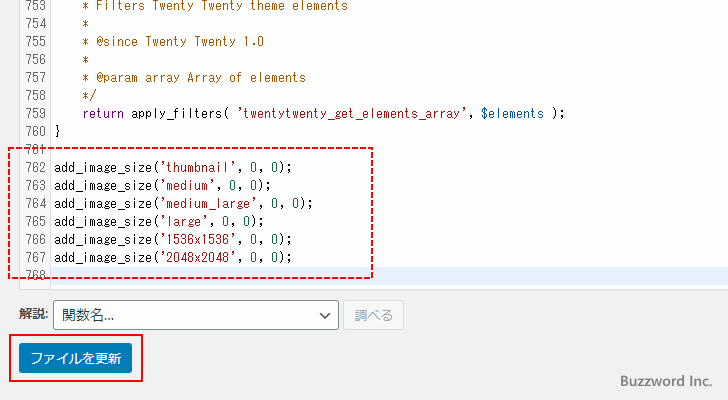Click the 'thumbnail' string on line 762

pyautogui.click(x=198, y=167)
